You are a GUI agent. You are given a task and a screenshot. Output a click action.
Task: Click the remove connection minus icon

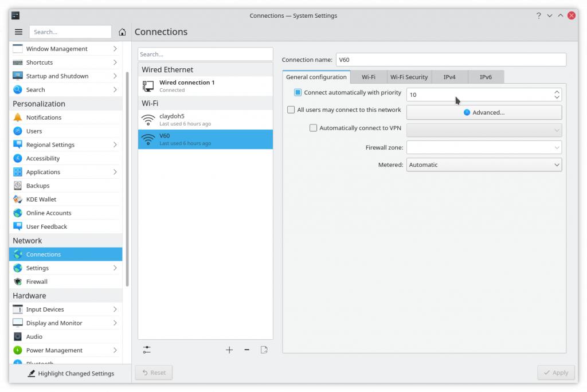[246, 350]
